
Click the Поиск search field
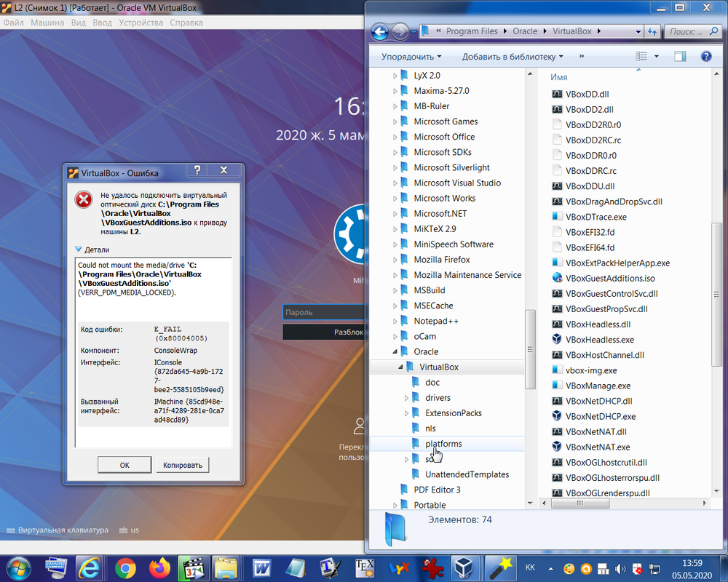(x=692, y=31)
